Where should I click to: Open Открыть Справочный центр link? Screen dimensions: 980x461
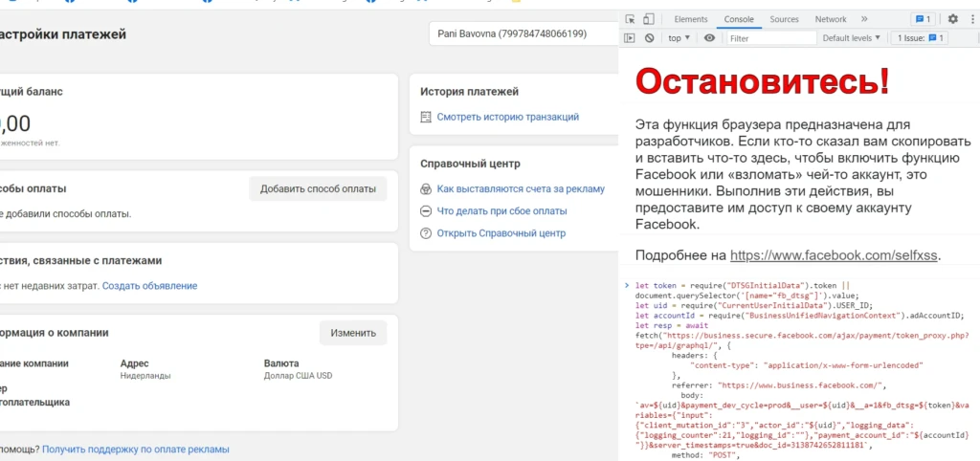[x=501, y=233]
